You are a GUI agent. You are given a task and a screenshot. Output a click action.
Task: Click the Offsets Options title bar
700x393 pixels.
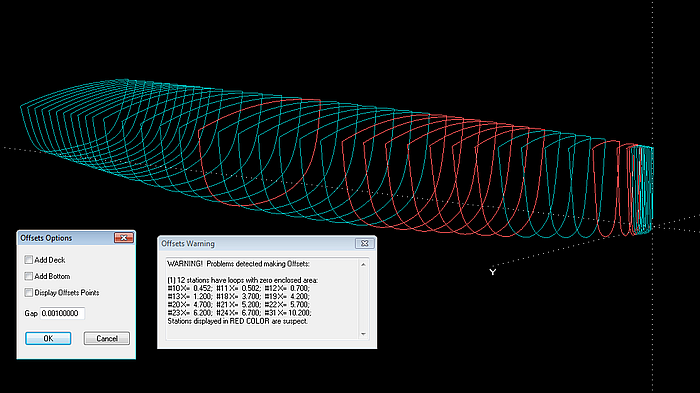pyautogui.click(x=67, y=238)
